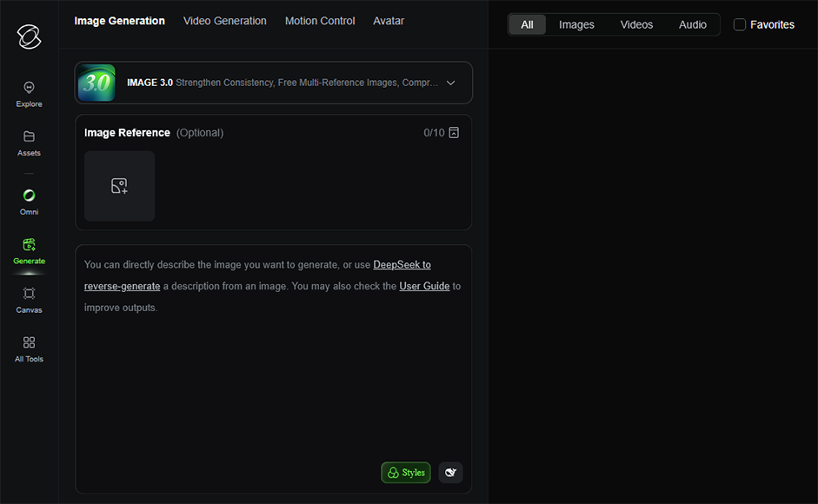
Task: Select the All filter tab
Action: tap(528, 24)
